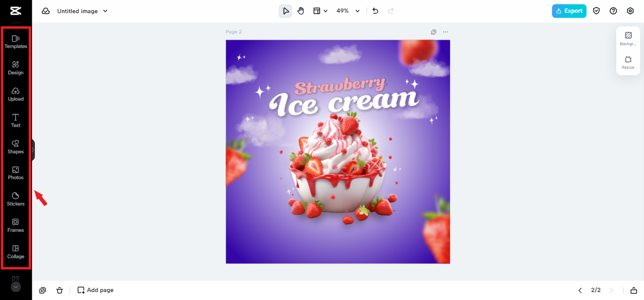The image size is (644, 300).
Task: Open the help question mark icon
Action: [613, 11]
